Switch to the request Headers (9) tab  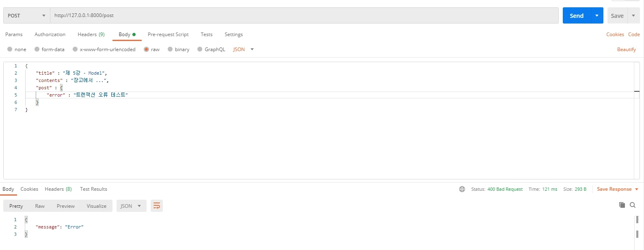tap(91, 34)
